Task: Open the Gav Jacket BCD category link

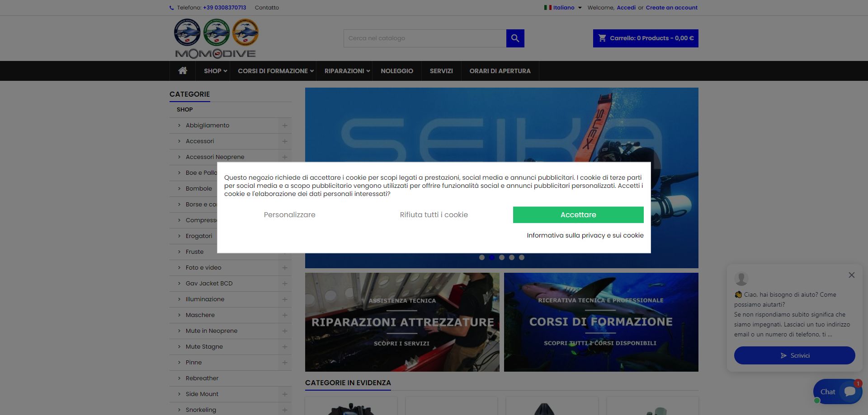Action: coord(209,284)
